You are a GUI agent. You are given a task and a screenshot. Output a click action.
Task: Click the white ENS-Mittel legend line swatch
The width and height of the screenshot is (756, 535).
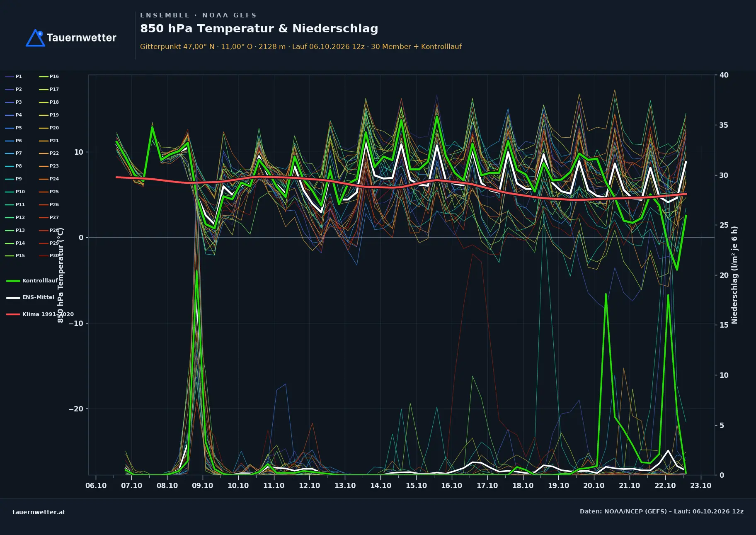click(13, 298)
